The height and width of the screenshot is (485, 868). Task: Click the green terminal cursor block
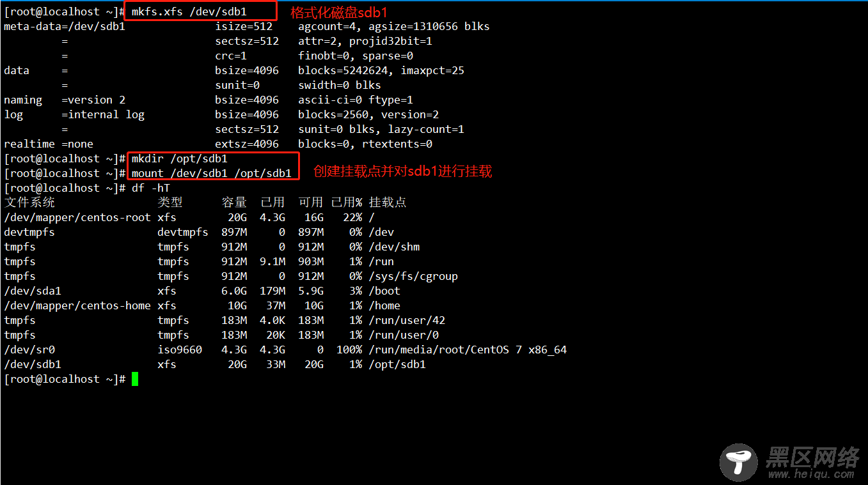pos(135,379)
